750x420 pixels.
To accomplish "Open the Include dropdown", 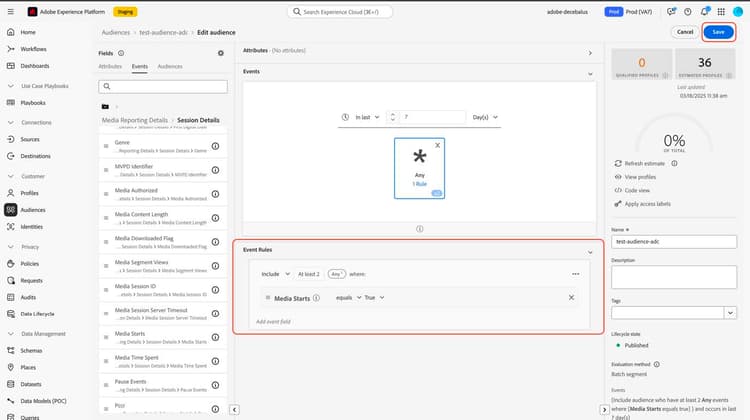I will click(x=276, y=274).
